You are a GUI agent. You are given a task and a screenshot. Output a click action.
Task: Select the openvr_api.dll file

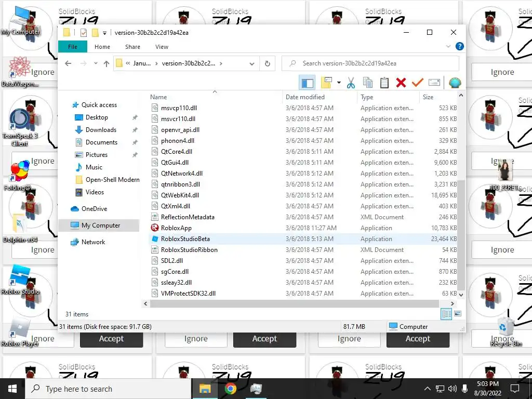pos(180,130)
